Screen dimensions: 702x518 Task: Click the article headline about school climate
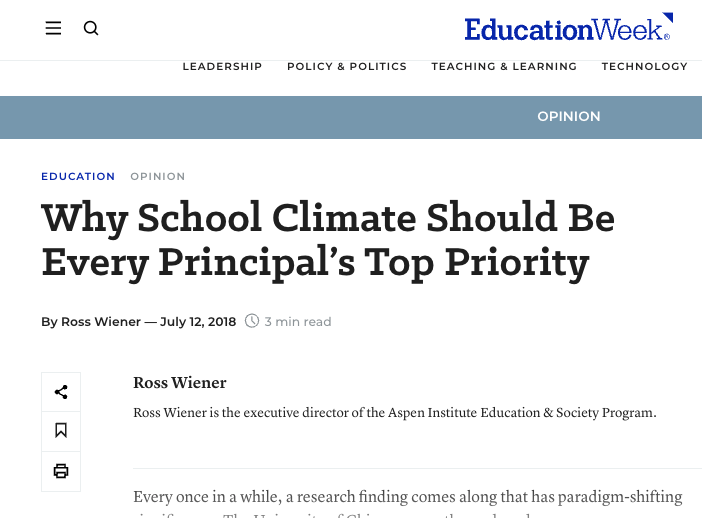tap(327, 240)
